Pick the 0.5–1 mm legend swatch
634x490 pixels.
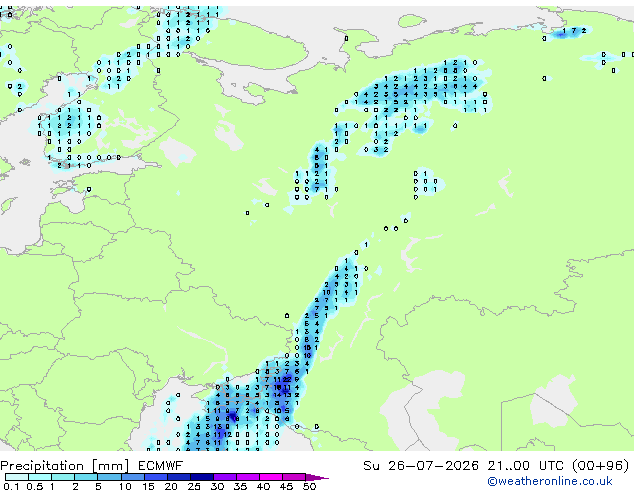point(40,477)
